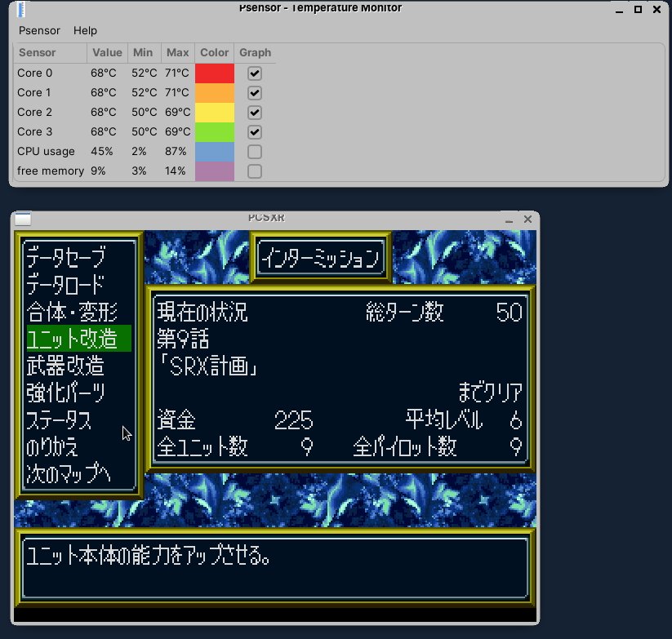Select 武器改造 in game menu
The width and height of the screenshot is (672, 639).
[65, 366]
